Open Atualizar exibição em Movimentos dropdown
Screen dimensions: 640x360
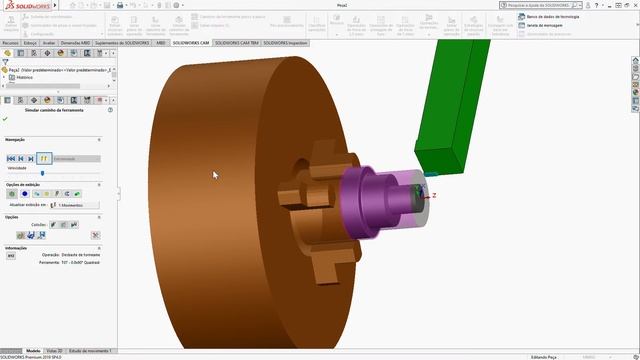pyautogui.click(x=74, y=205)
